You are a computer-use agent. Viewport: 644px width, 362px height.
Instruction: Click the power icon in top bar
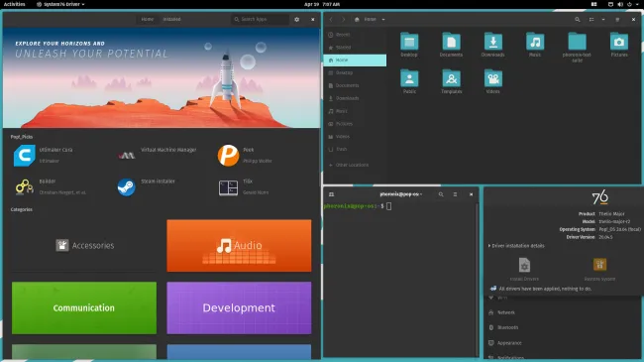(629, 4)
